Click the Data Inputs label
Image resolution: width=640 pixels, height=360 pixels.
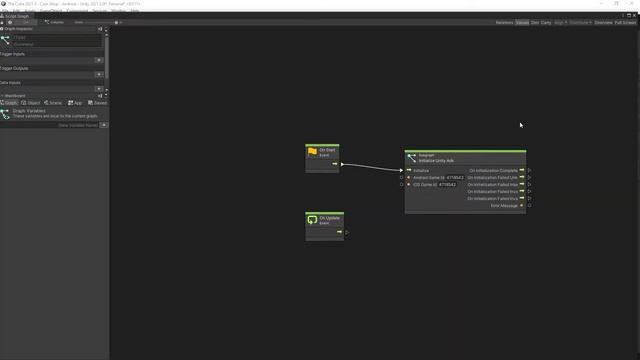(10, 82)
